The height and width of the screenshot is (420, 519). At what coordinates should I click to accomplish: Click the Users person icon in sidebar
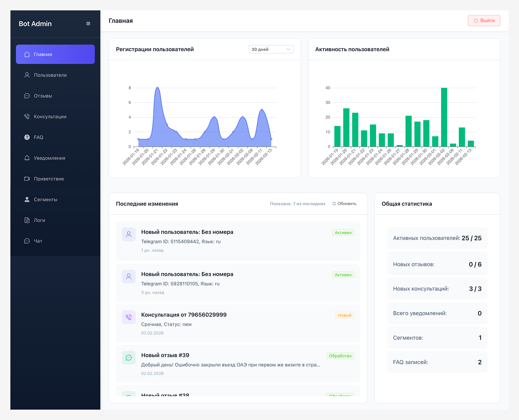27,75
